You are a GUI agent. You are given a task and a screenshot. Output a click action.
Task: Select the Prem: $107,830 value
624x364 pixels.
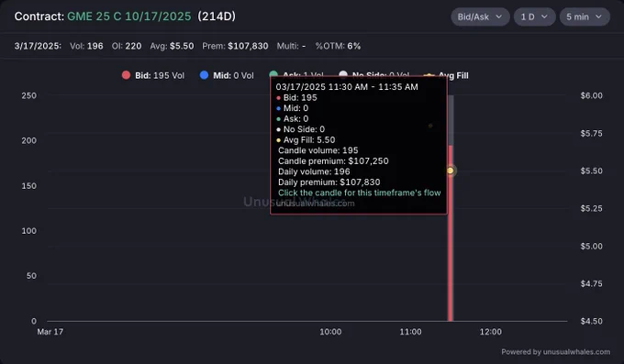pos(235,46)
